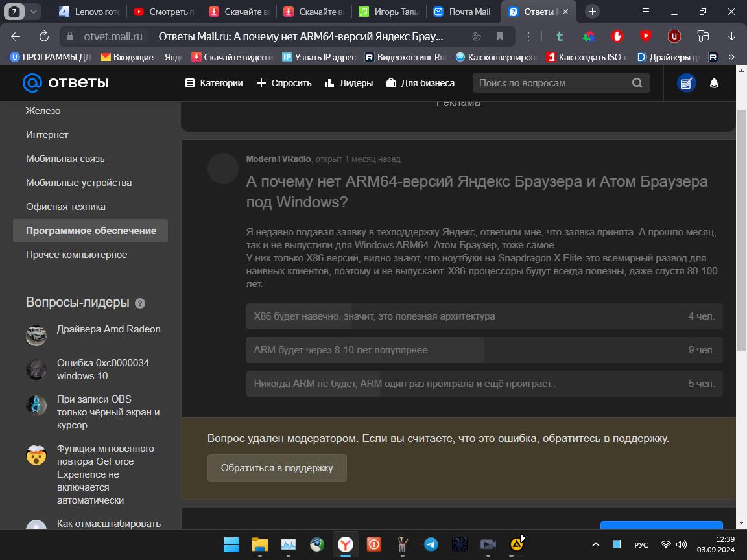
Task: Open the uBlock 'U' shield extension
Action: [674, 36]
